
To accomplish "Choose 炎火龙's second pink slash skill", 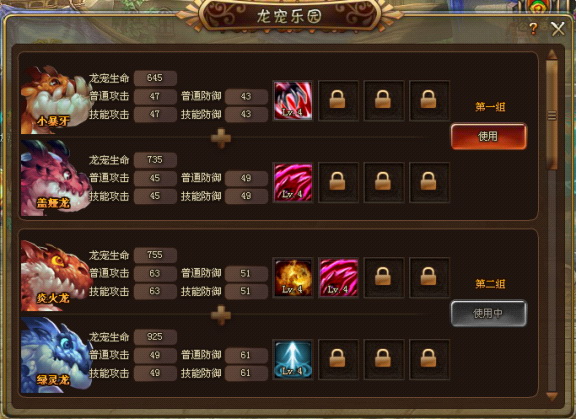I will 339,278.
